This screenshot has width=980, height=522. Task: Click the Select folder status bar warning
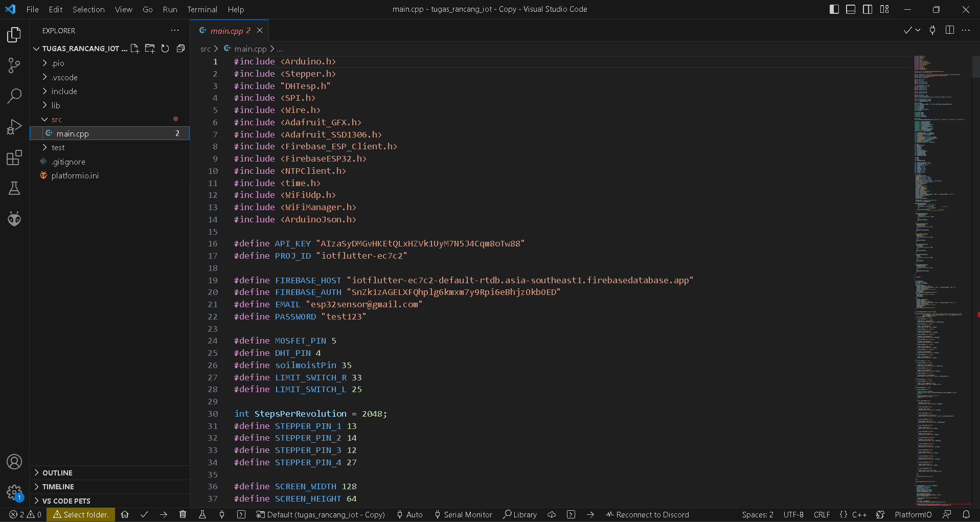(x=80, y=515)
